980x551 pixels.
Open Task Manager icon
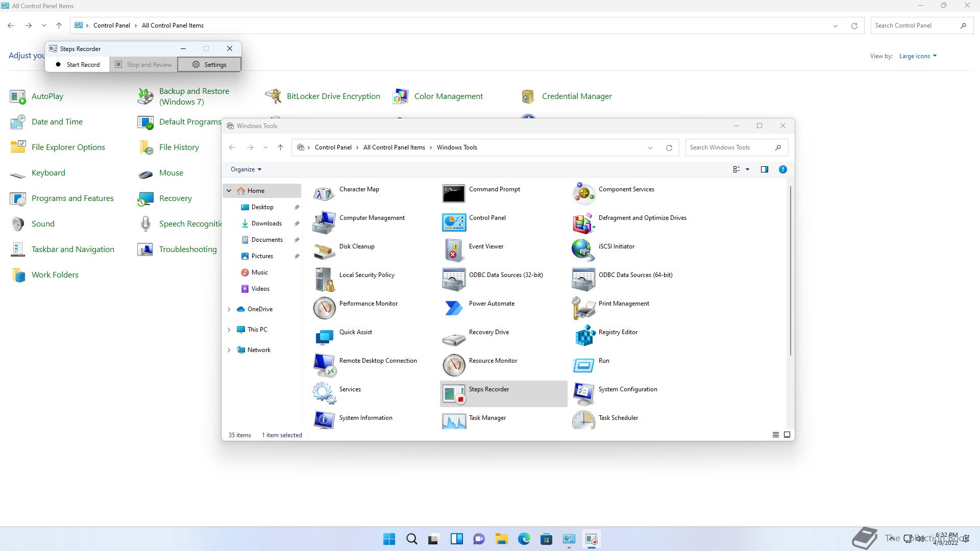[454, 420]
